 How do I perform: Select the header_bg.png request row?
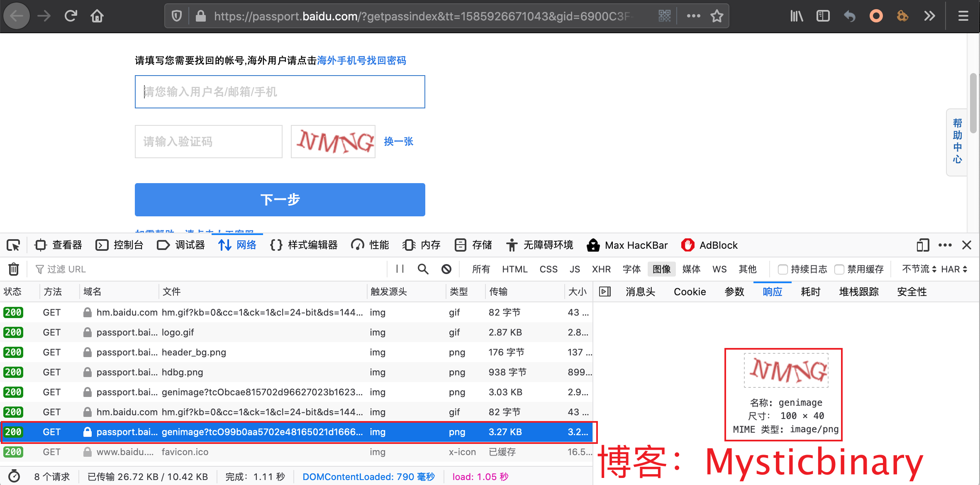(x=296, y=352)
